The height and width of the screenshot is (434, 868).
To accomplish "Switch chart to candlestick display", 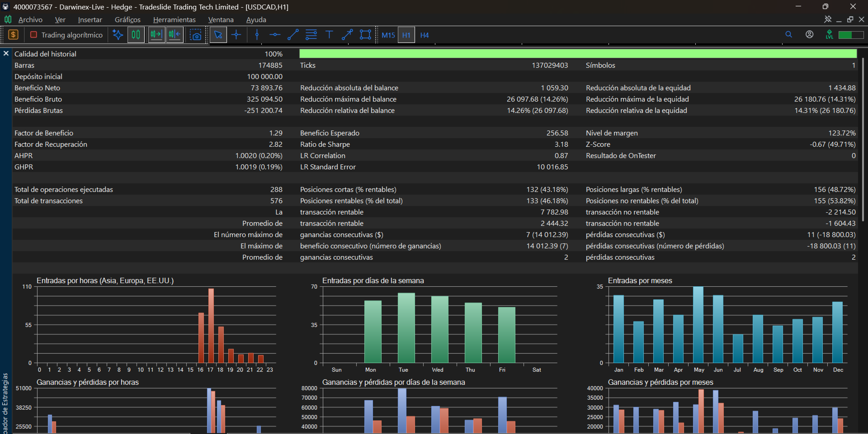I will coord(136,35).
